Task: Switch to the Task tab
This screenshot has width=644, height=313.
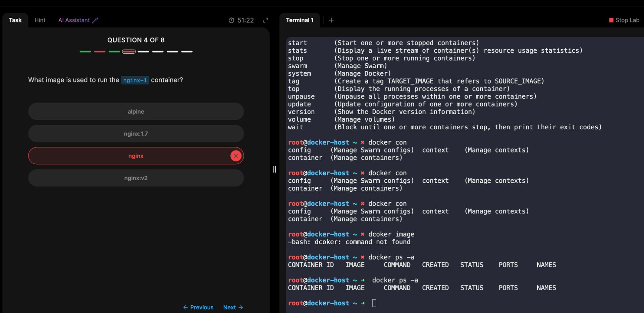Action: point(15,20)
